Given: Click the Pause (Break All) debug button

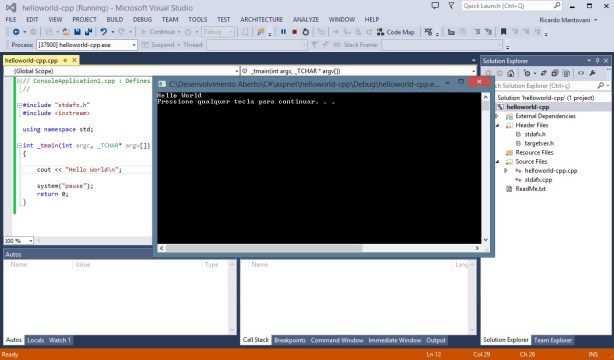Looking at the screenshot, I should point(283,32).
